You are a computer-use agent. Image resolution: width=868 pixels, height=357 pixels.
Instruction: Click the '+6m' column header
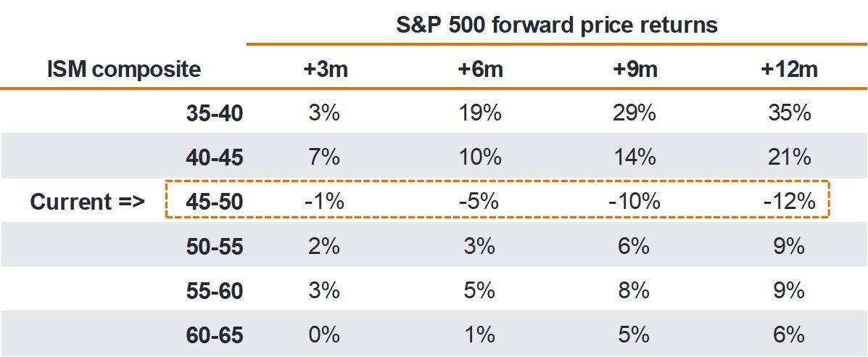click(x=478, y=70)
